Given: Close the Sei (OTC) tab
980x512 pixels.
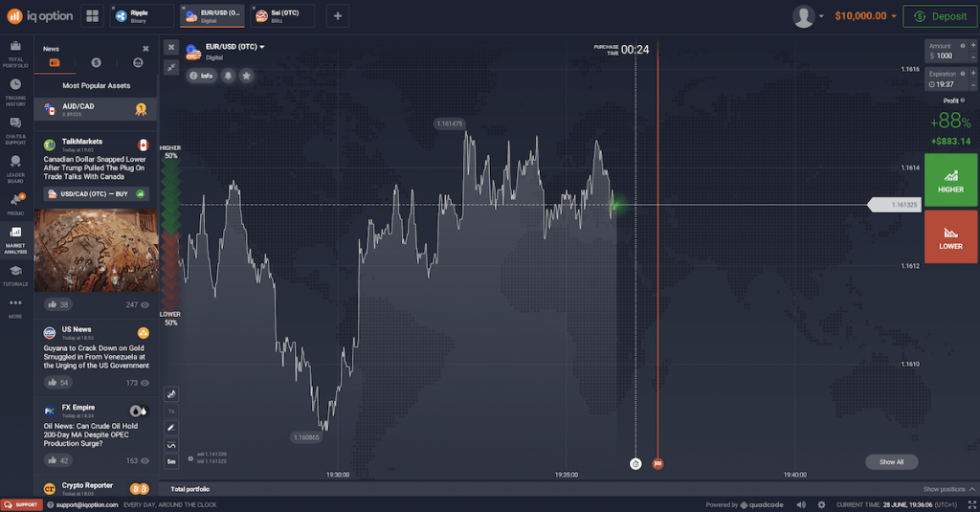Looking at the screenshot, I should 254,8.
